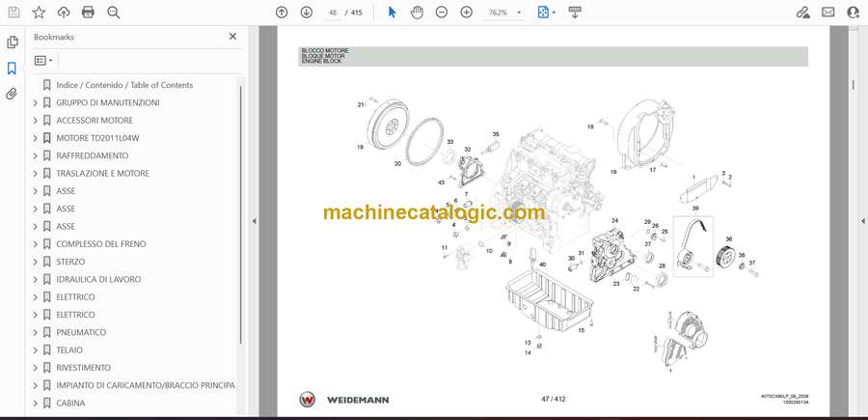Zoom out using the minus icon
The image size is (868, 420).
[x=442, y=13]
